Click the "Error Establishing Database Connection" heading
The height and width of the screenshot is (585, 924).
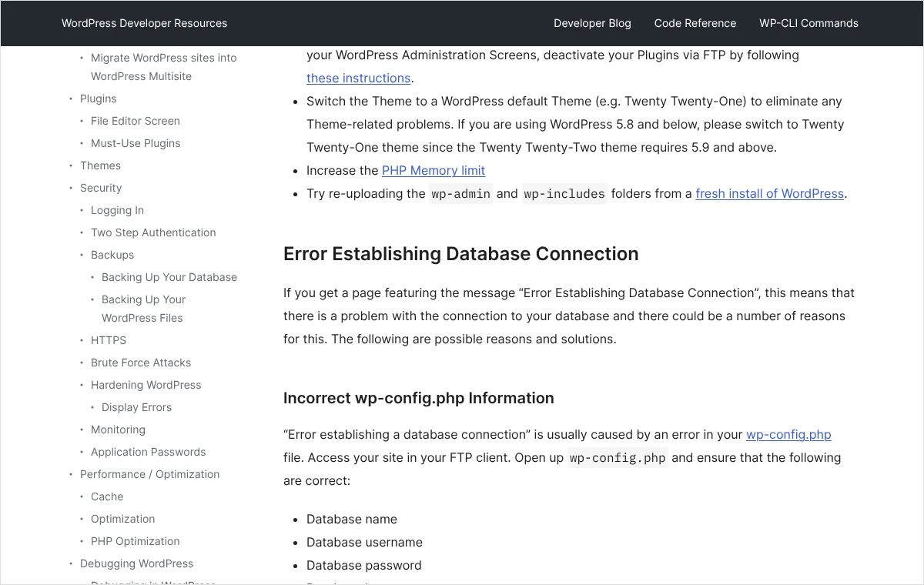point(461,254)
